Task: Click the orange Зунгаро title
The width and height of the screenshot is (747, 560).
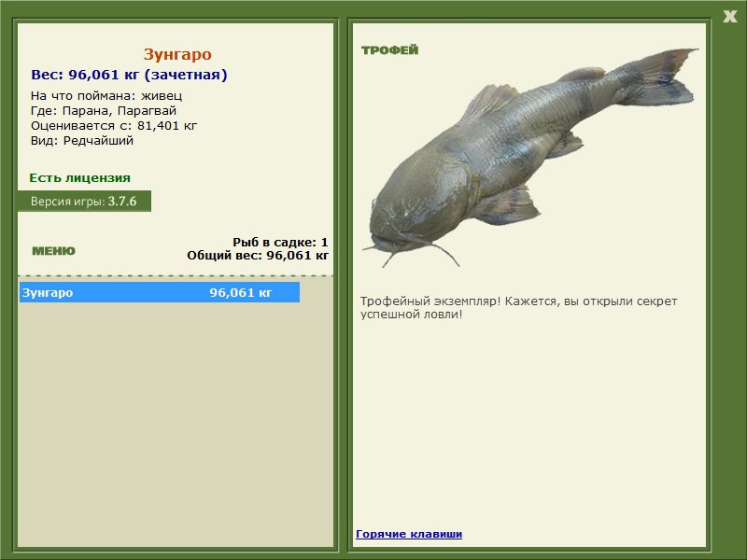Action: pos(177,54)
